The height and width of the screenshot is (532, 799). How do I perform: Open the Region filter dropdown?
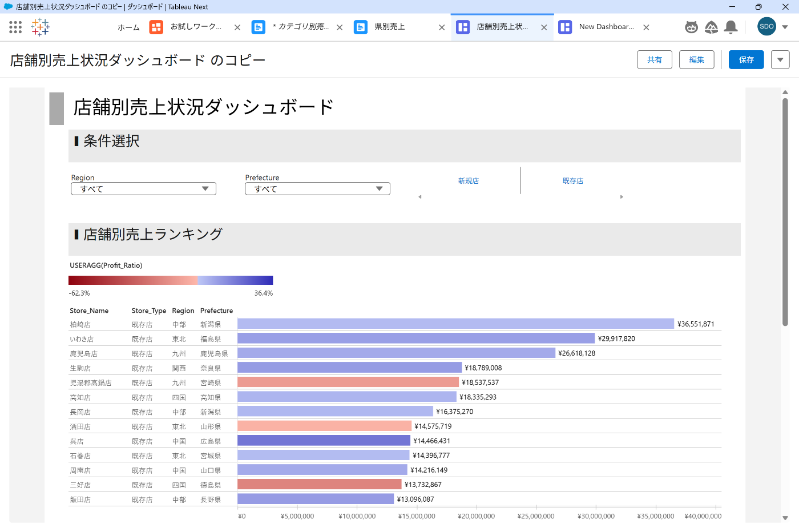point(143,189)
